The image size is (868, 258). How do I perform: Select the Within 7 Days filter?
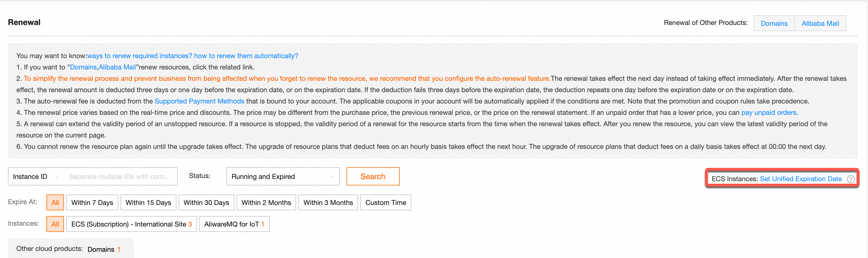[92, 202]
